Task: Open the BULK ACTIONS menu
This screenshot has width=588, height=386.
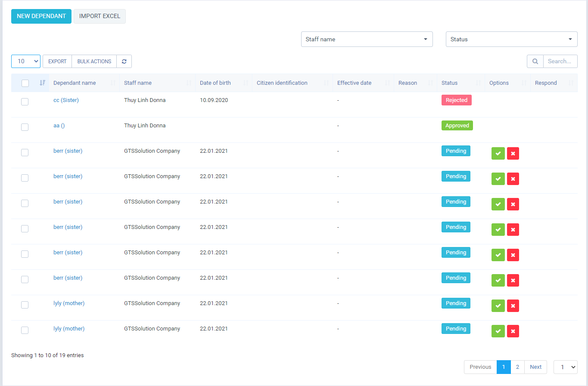Action: (94, 61)
